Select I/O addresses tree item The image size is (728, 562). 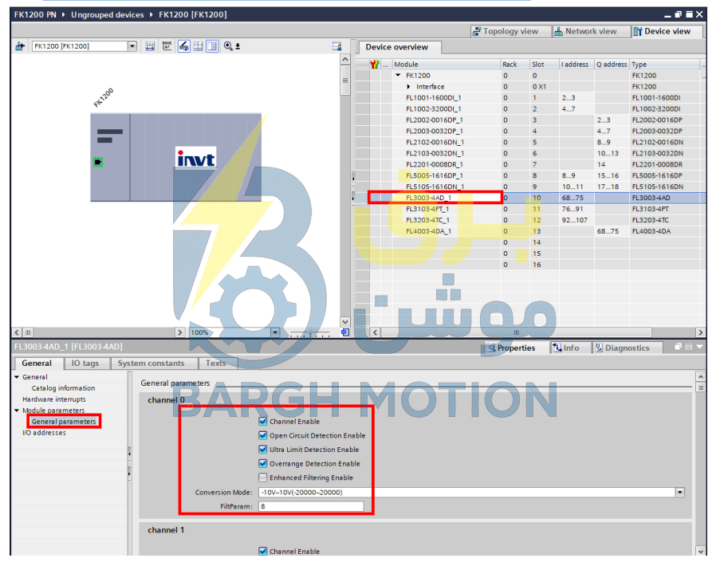click(44, 433)
